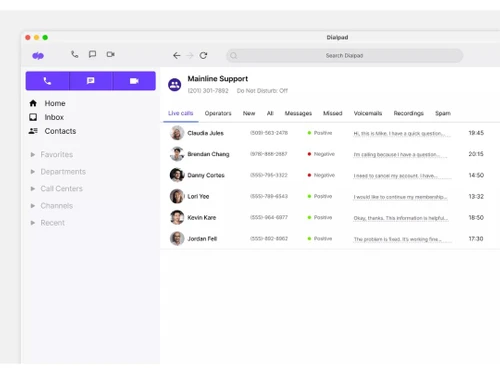Select the name Danny Cortes
500x375 pixels.
206,175
